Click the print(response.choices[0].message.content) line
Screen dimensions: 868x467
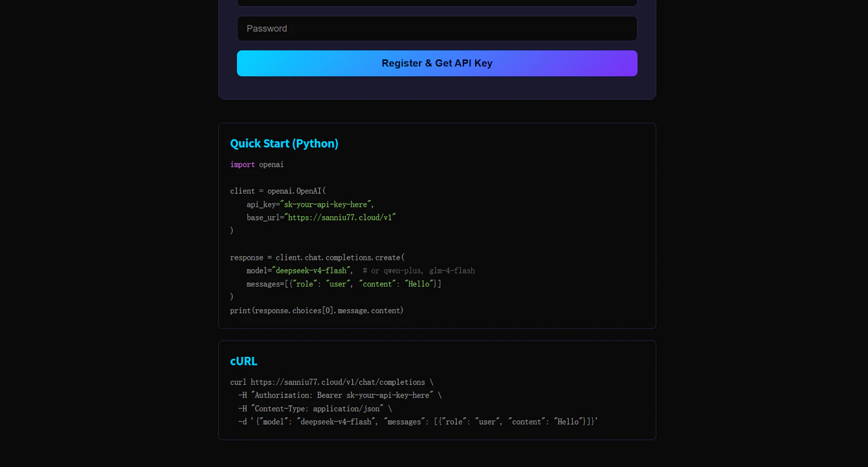tap(317, 311)
